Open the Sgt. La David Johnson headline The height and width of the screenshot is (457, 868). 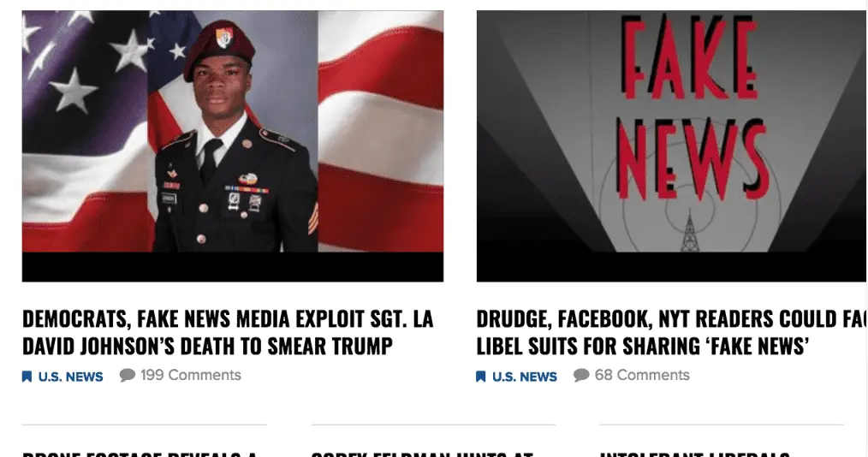(x=228, y=333)
